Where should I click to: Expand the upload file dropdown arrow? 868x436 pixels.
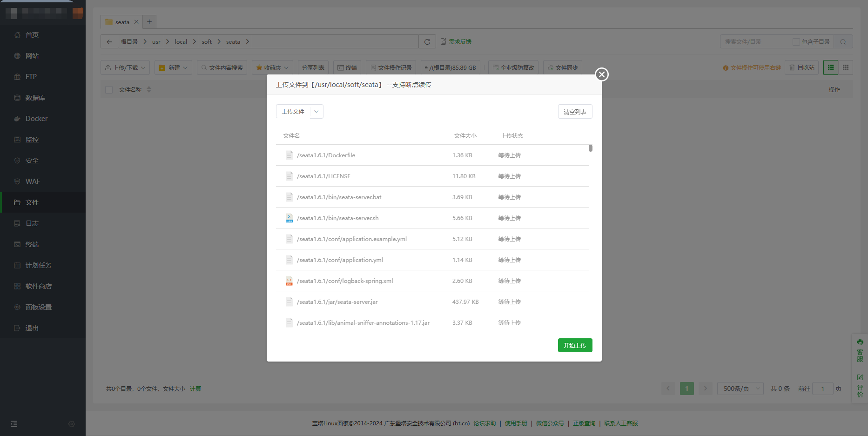coord(316,112)
